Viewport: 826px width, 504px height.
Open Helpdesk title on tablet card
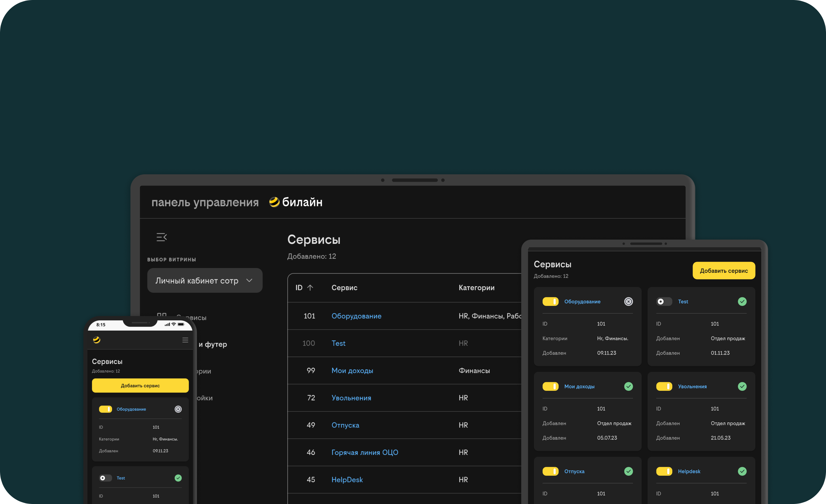689,471
